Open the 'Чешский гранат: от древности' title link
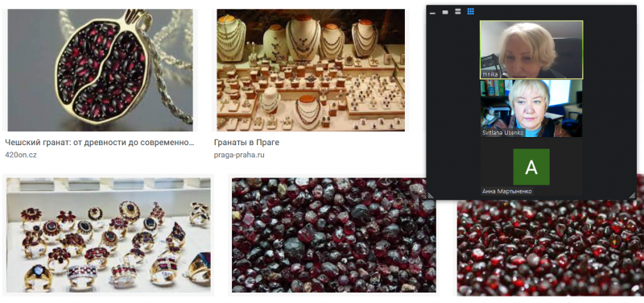The height and width of the screenshot is (303, 644). [99, 143]
